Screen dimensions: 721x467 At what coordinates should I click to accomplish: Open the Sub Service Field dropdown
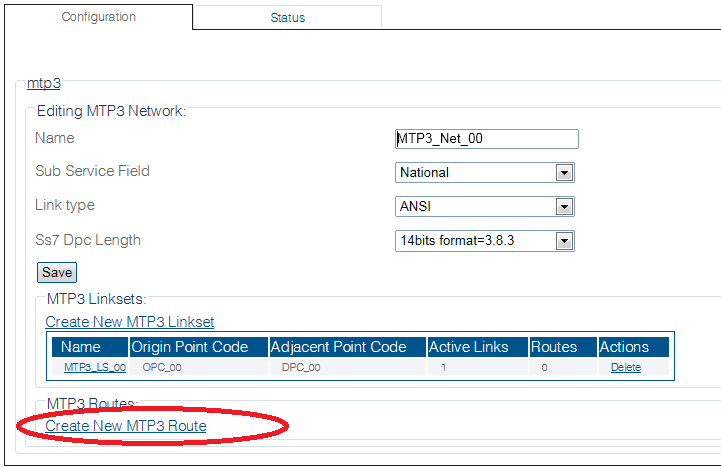485,173
